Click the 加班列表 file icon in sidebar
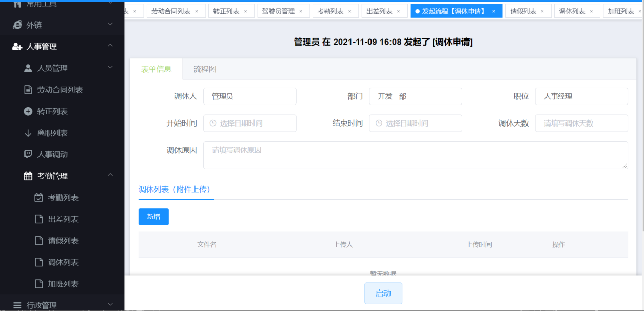 pos(38,284)
